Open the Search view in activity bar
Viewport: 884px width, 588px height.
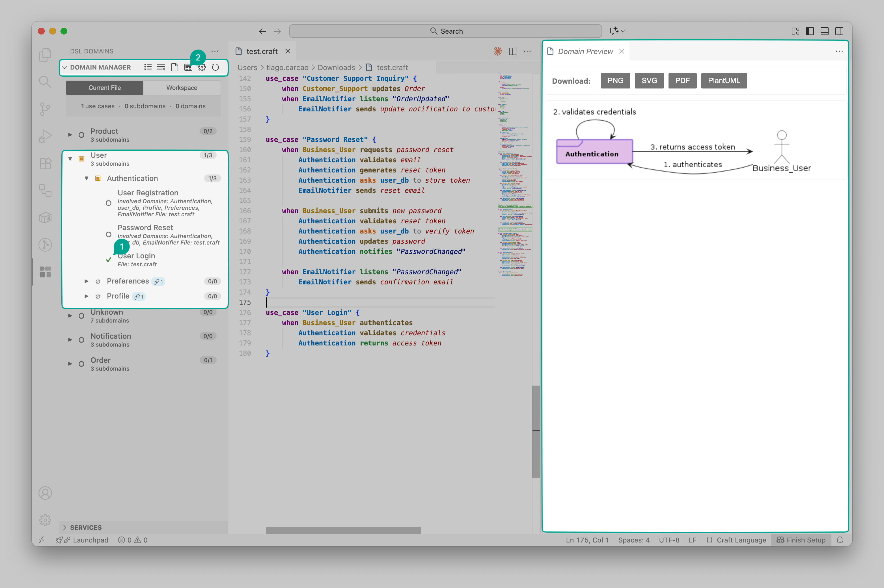coord(45,82)
